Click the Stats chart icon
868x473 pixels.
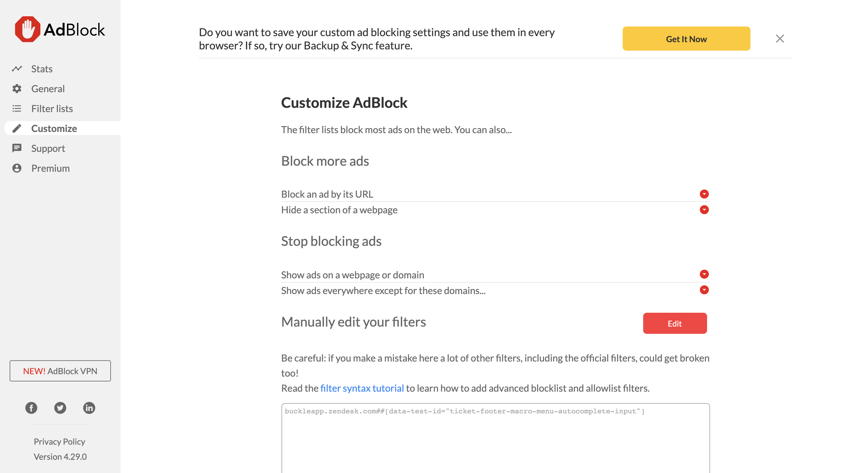click(x=17, y=69)
